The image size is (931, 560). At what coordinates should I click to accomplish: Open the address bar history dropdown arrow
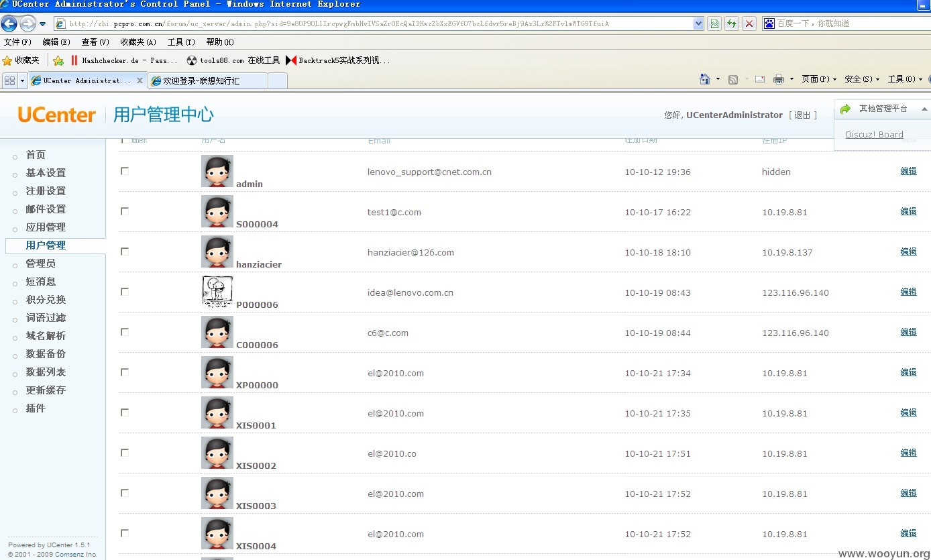click(x=698, y=23)
